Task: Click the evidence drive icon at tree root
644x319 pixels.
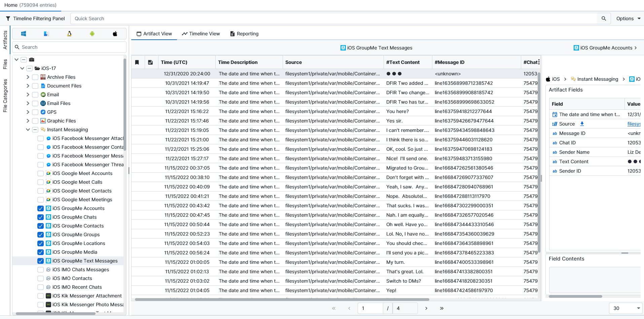Action: tap(32, 60)
